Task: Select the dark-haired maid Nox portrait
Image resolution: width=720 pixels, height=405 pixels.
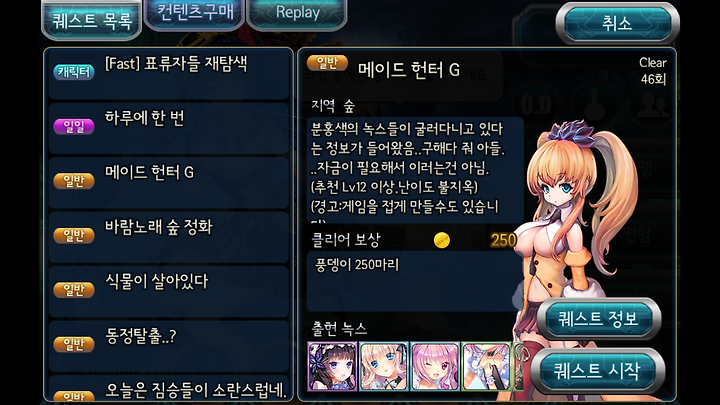Action: [332, 366]
